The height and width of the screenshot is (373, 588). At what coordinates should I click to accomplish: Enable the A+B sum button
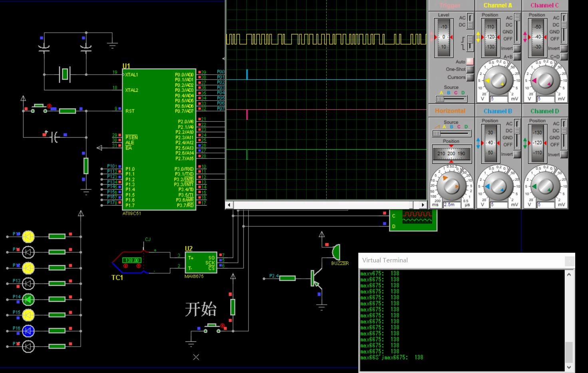[x=517, y=56]
